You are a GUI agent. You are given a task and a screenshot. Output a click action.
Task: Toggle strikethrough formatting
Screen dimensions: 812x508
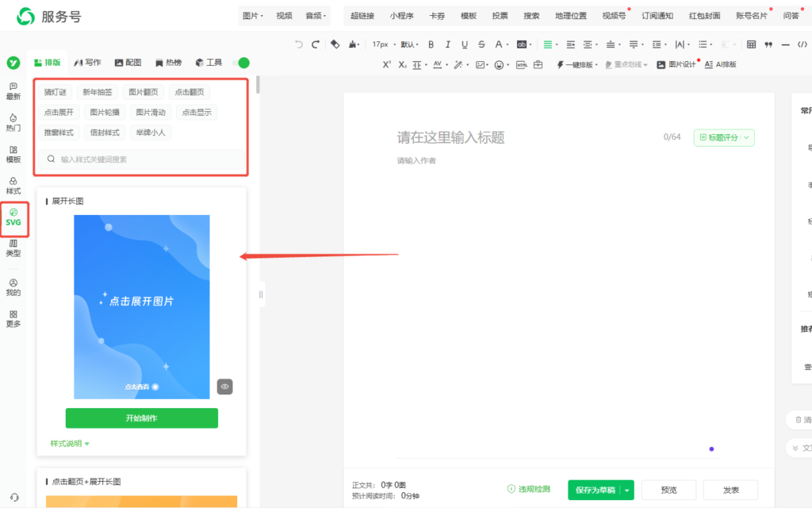click(481, 44)
